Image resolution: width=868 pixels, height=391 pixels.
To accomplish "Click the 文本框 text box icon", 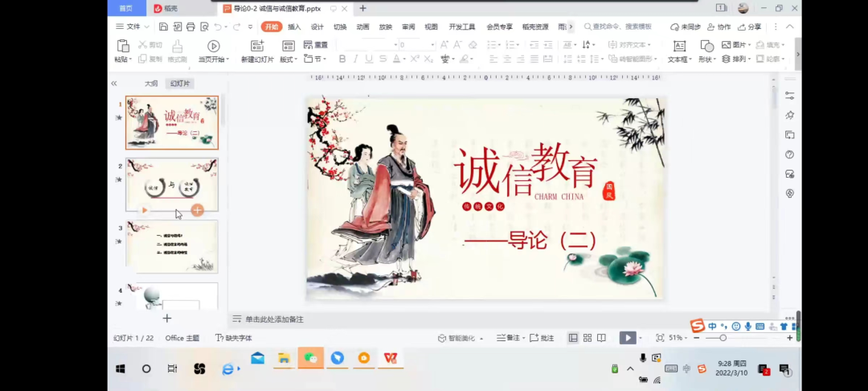I will click(x=679, y=46).
